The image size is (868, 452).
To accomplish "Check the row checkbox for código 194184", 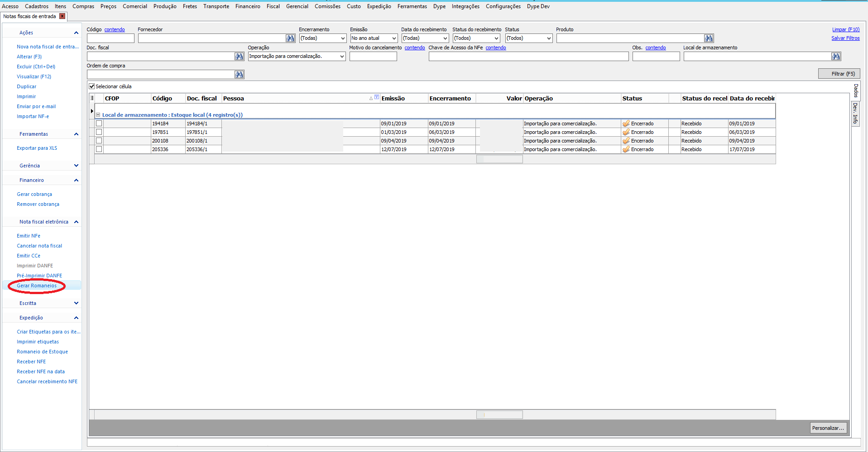I will point(99,124).
